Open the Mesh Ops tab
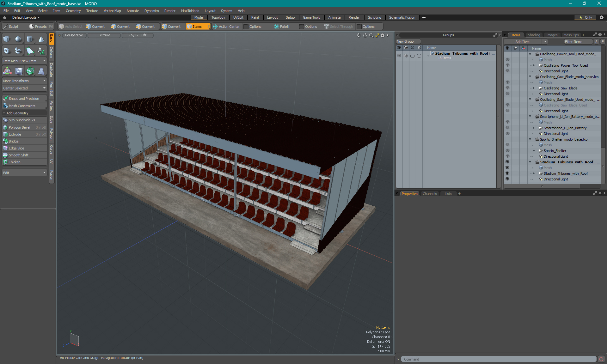The image size is (607, 364). click(x=571, y=35)
